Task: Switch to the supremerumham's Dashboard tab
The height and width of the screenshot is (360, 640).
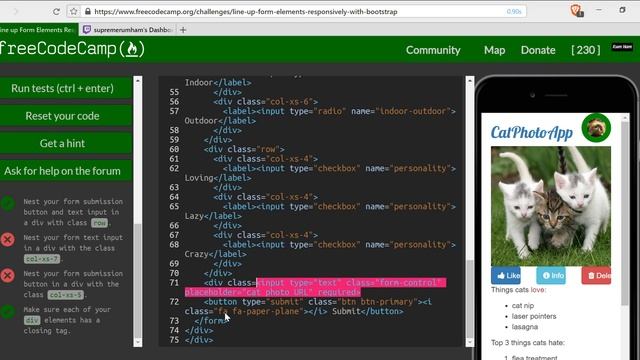Action: (128, 30)
